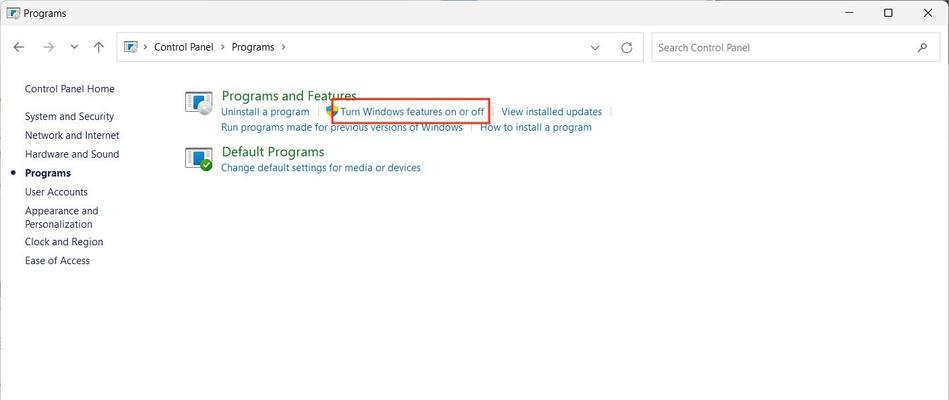
Task: Click the Programs window title bar icon
Action: coord(13,13)
